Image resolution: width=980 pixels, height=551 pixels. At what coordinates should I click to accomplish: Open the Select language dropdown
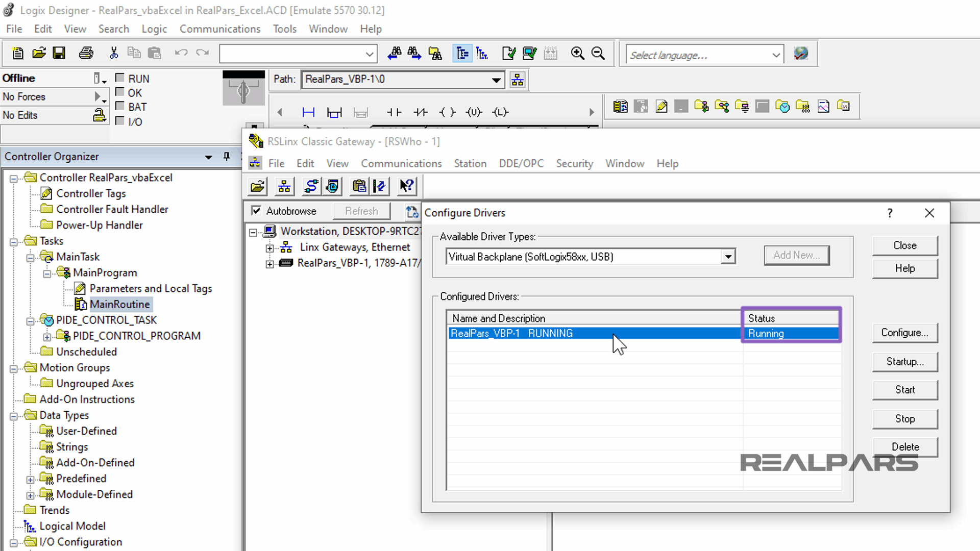click(776, 55)
